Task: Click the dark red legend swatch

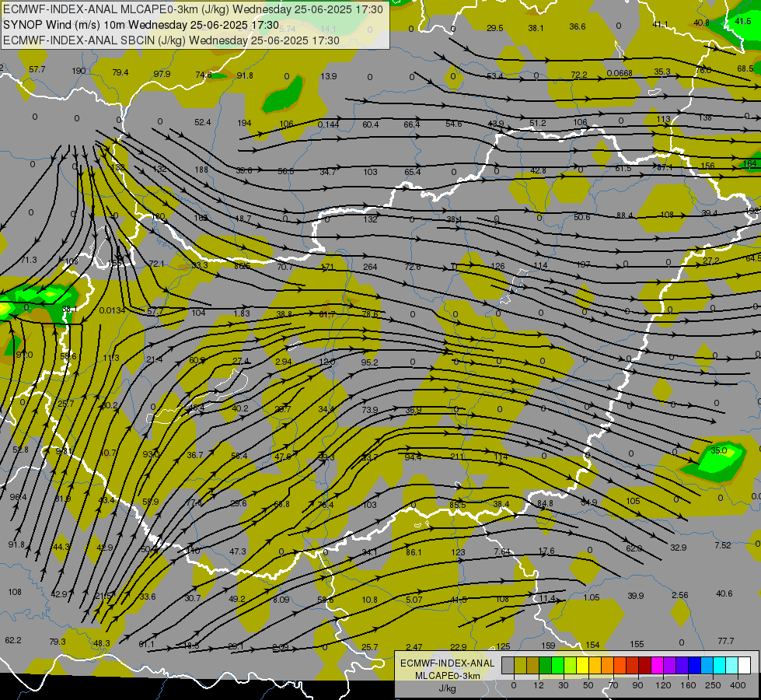Action: tap(645, 666)
